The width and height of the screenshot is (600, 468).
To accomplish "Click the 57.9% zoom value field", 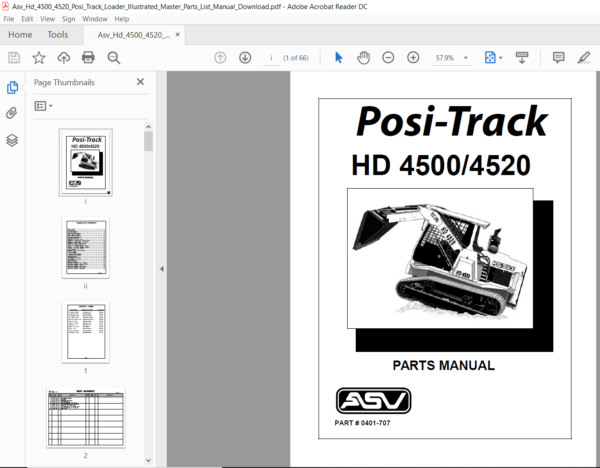I will pos(445,58).
